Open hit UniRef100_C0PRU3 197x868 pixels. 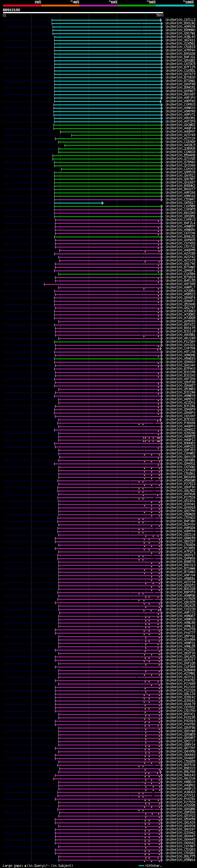point(180,104)
